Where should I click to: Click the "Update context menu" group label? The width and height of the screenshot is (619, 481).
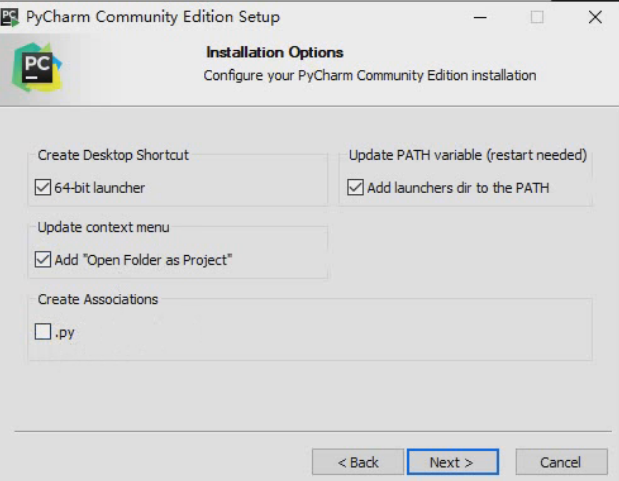point(103,227)
